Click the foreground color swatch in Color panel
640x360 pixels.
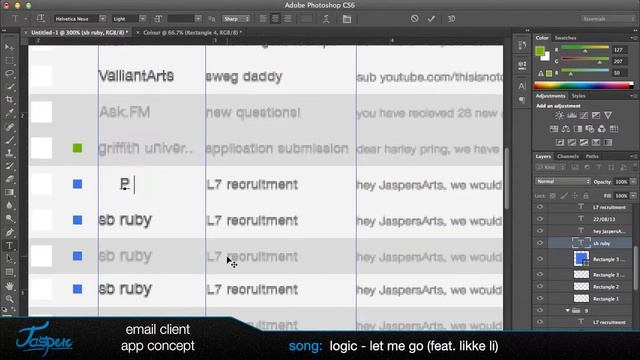tap(540, 51)
